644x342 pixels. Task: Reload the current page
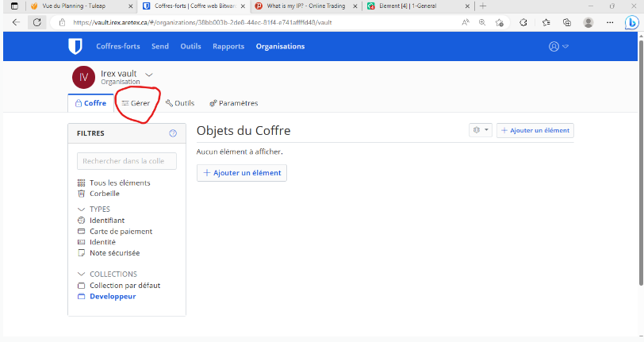click(37, 22)
